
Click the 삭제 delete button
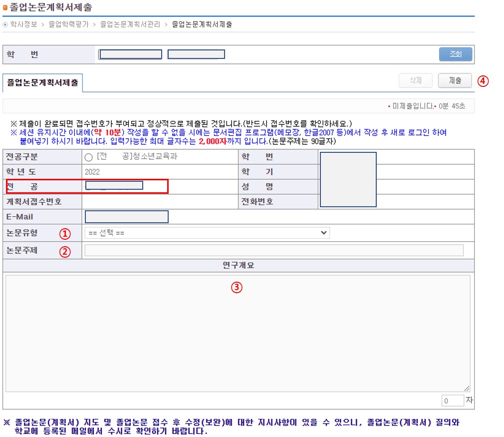[416, 81]
